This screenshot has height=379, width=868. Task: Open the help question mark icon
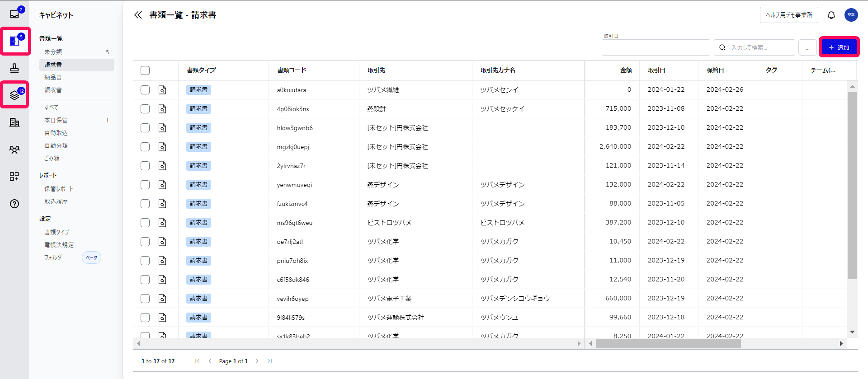click(14, 204)
